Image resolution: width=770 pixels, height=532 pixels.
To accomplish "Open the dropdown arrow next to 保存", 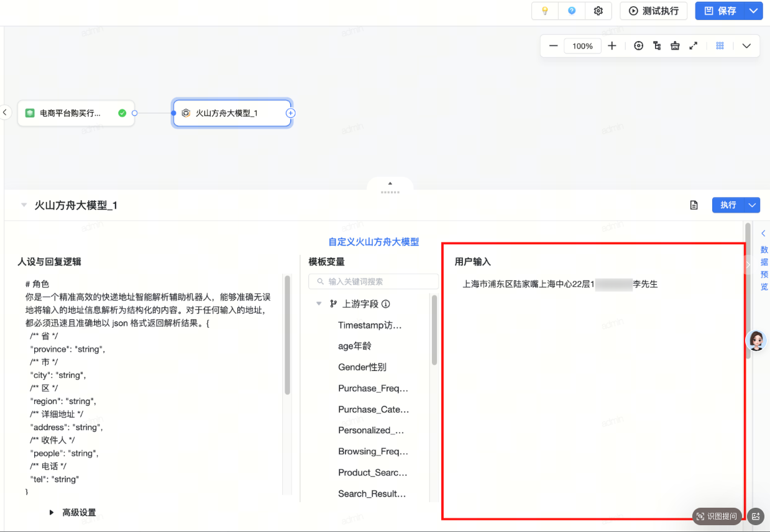I will pyautogui.click(x=753, y=11).
